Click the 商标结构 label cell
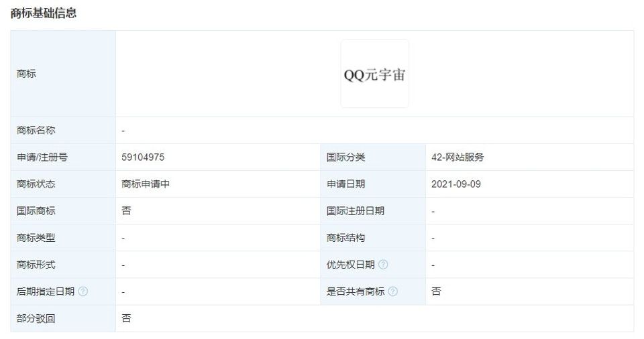The image size is (644, 339). click(346, 238)
